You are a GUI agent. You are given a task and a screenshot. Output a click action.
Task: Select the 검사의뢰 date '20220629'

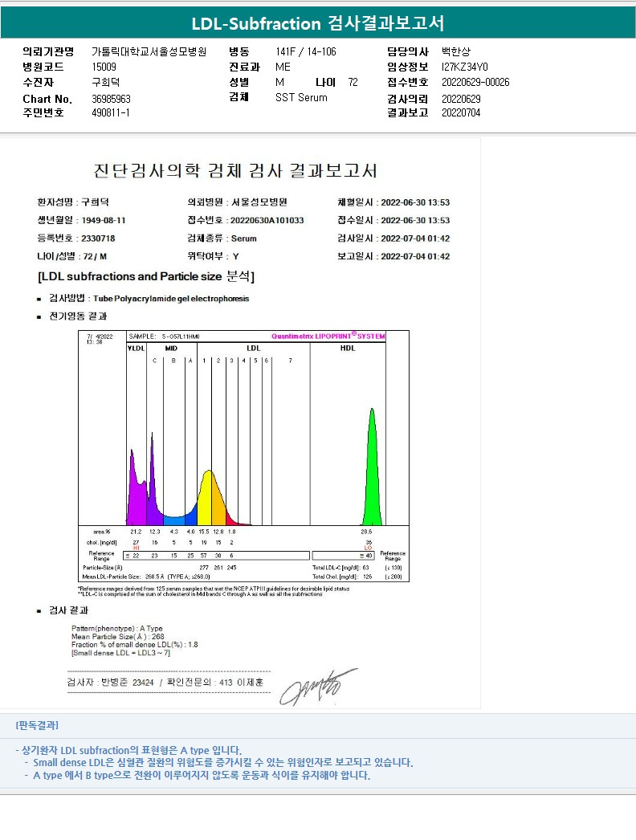[x=461, y=99]
